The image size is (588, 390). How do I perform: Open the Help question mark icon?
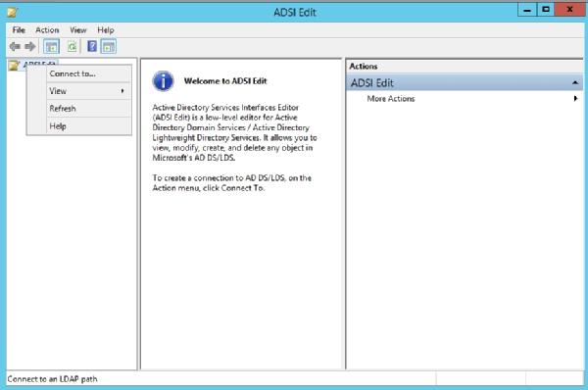(x=92, y=46)
